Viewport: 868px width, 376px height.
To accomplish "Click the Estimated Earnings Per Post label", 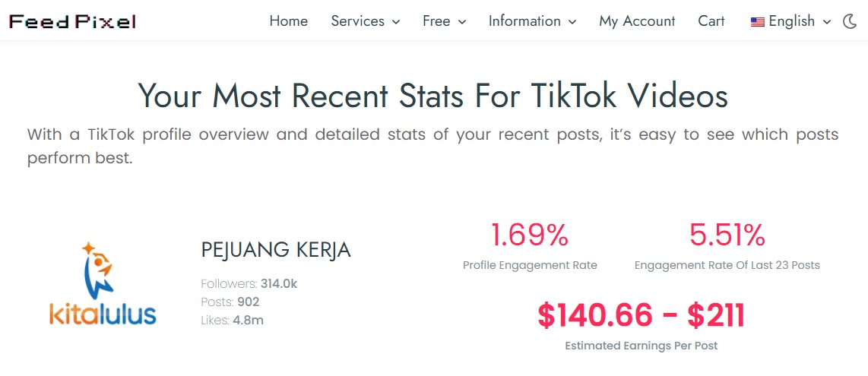I will click(641, 346).
